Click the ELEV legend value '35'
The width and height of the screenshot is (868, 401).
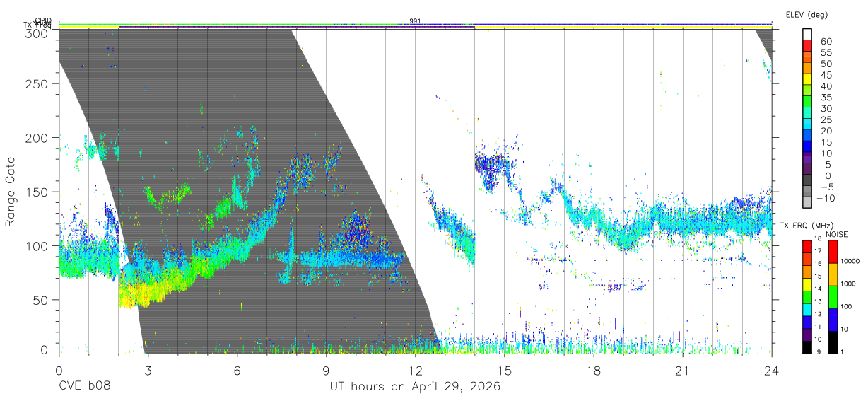click(x=826, y=98)
